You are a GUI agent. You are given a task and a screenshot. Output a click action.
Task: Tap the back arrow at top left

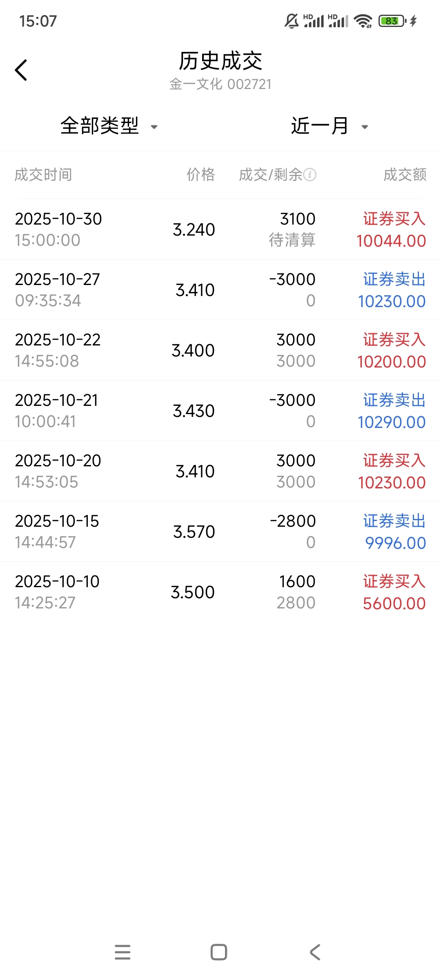(x=21, y=70)
